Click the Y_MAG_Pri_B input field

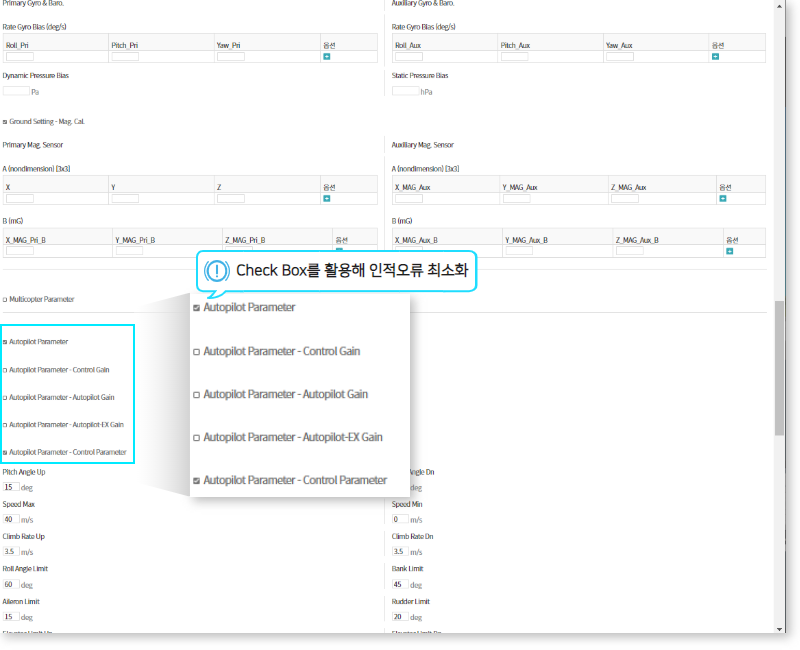pyautogui.click(x=129, y=251)
